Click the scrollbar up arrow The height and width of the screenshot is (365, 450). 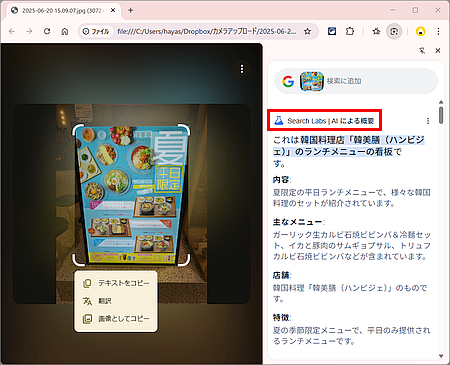[441, 102]
